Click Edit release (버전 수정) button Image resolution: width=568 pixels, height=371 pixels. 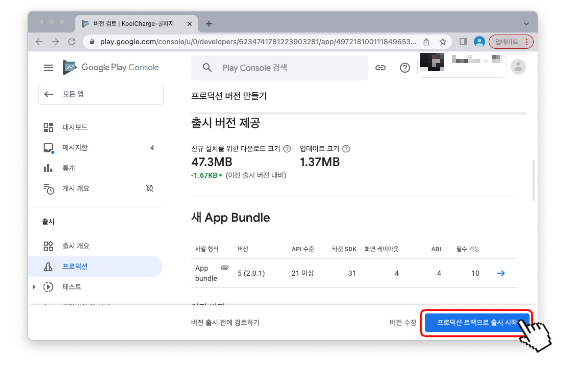point(402,322)
